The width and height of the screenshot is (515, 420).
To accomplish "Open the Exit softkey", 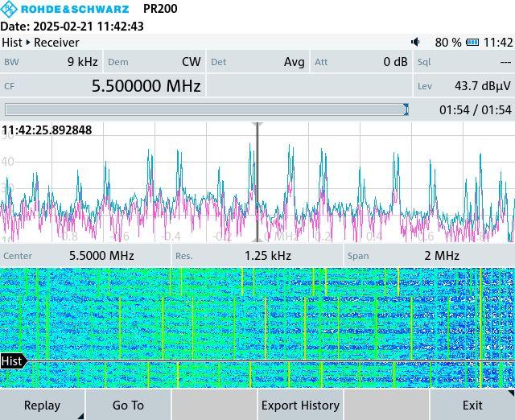I will [472, 405].
